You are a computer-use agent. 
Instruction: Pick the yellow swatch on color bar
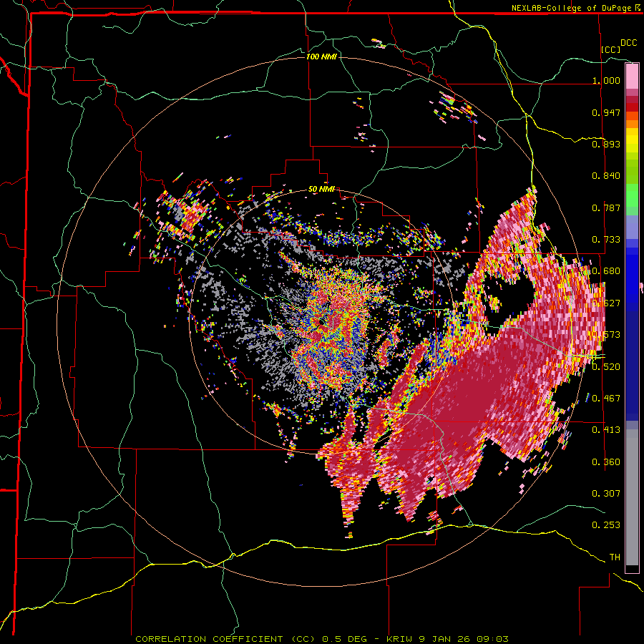point(632,140)
